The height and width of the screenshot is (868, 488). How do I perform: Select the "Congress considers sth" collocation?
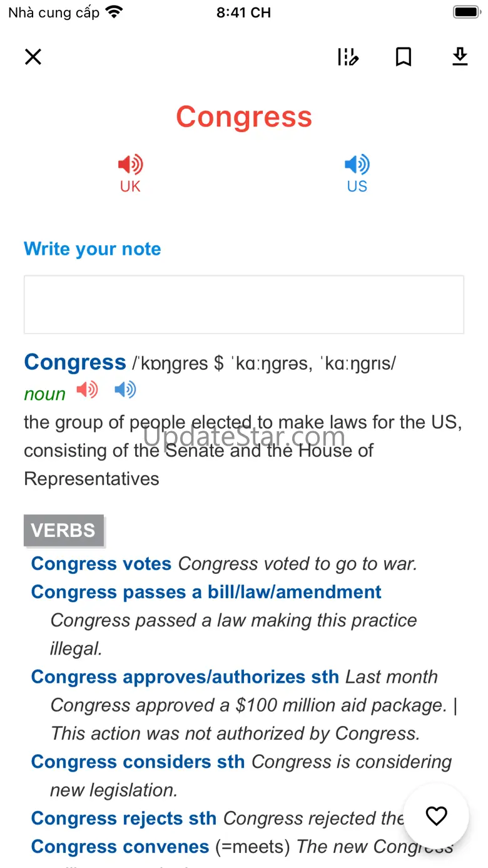138,762
